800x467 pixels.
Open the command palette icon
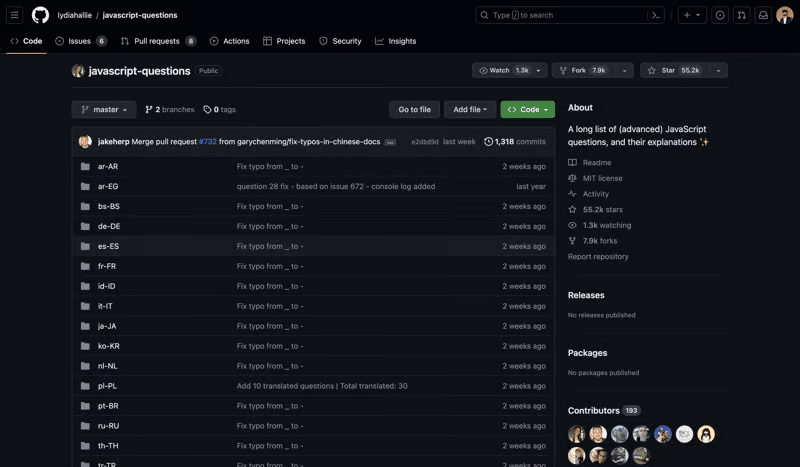tap(656, 15)
